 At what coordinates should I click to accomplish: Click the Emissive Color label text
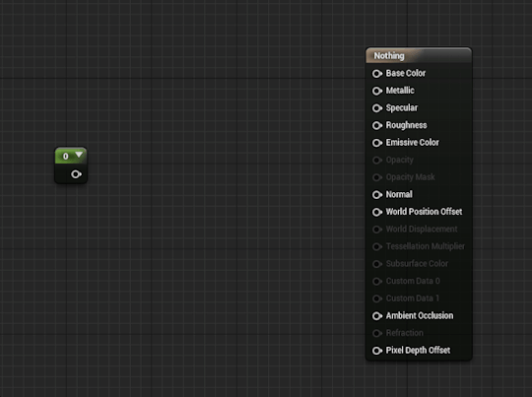[x=412, y=143]
